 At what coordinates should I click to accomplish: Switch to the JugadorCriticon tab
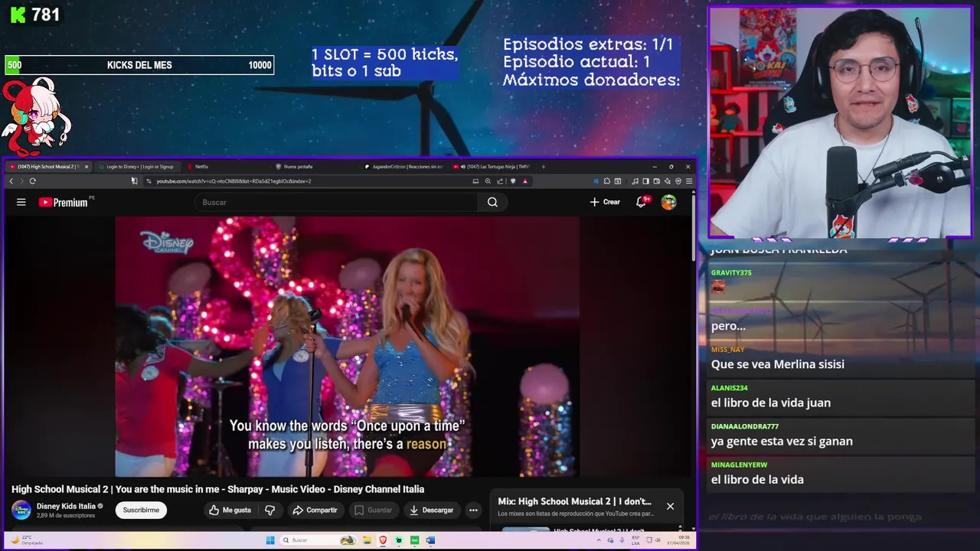pos(406,166)
